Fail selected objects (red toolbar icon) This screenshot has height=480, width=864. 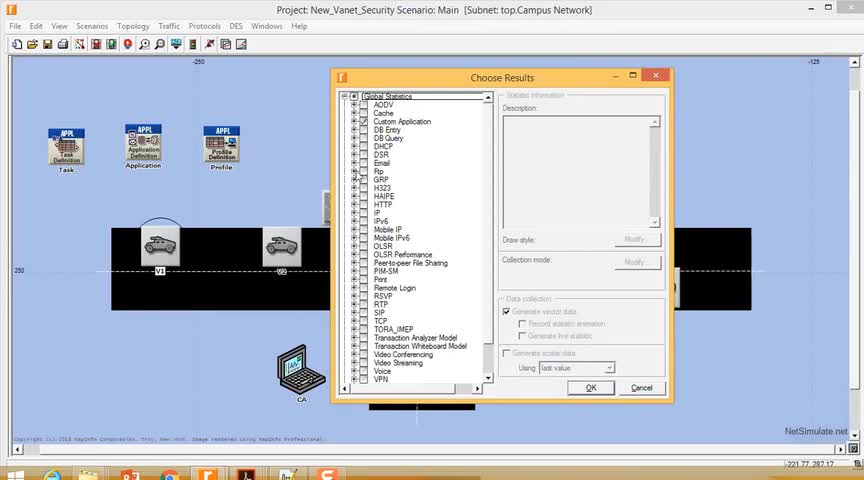click(x=96, y=44)
